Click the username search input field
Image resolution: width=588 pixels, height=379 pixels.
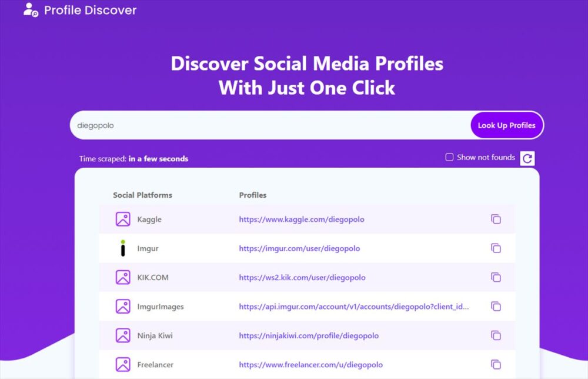[270, 125]
